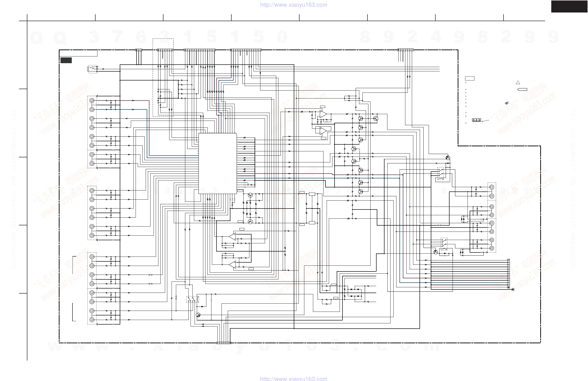Click the warning triangle symbol in the legend
Viewport: 588px width, 381px height.
click(x=518, y=82)
